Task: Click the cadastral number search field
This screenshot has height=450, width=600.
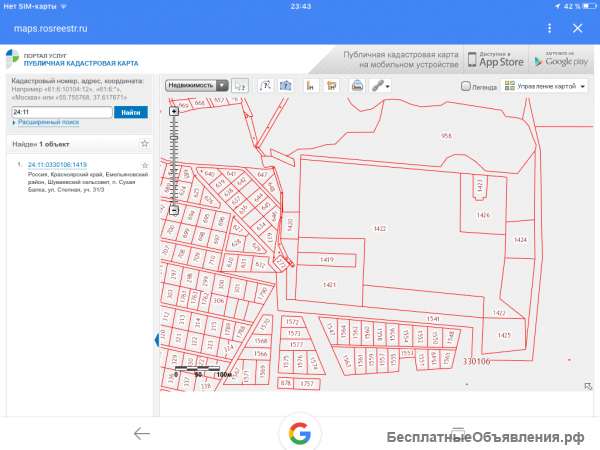Action: click(x=62, y=112)
